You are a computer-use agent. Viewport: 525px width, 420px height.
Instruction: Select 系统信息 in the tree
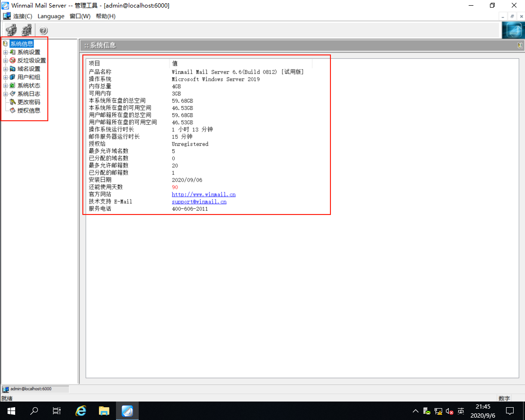tap(21, 44)
